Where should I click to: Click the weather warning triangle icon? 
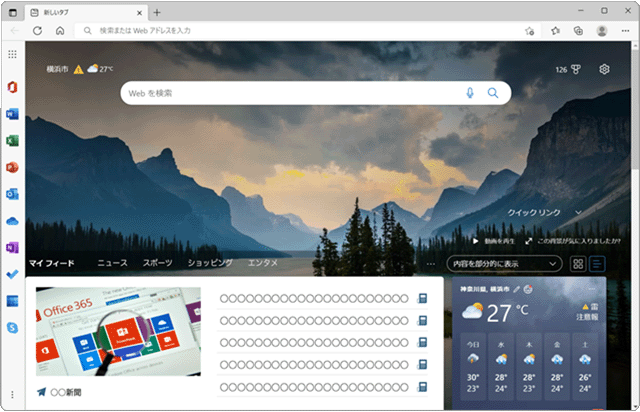point(78,69)
